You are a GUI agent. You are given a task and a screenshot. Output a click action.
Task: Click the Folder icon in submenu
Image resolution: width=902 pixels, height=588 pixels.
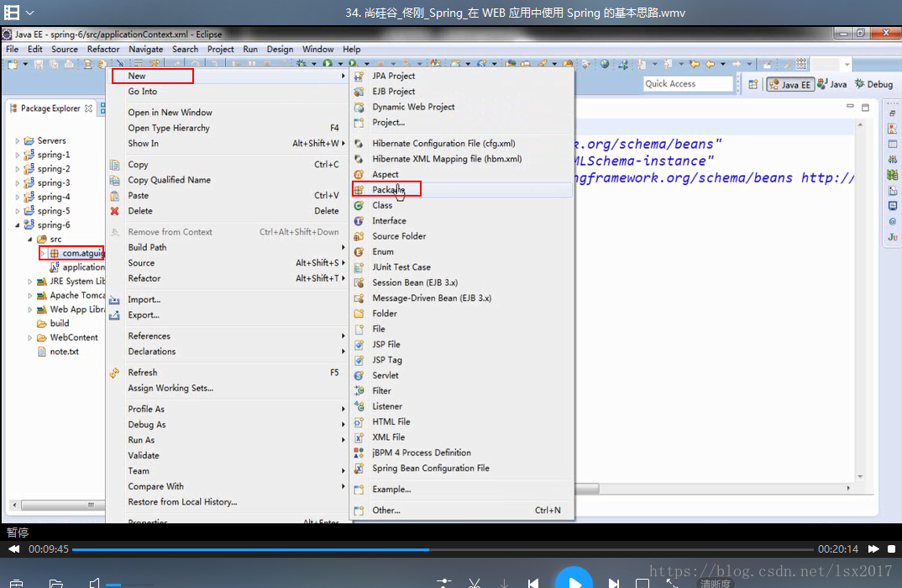[359, 313]
